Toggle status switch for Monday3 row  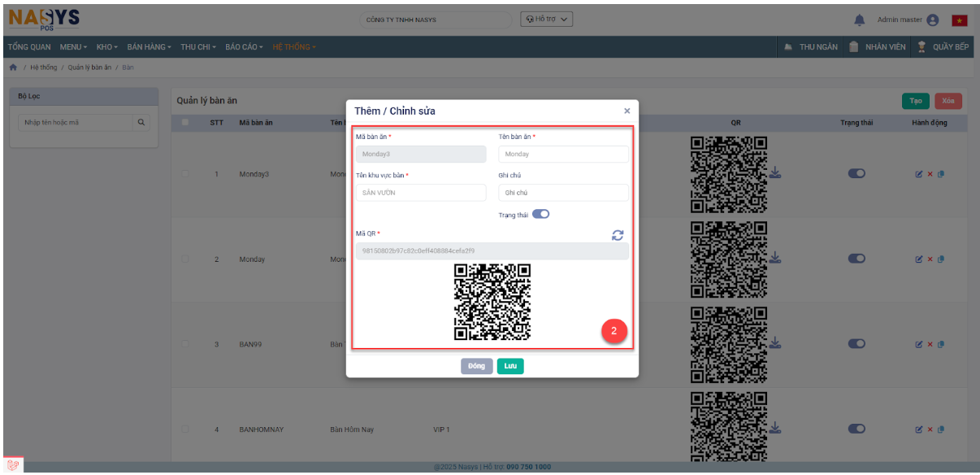[x=856, y=173]
